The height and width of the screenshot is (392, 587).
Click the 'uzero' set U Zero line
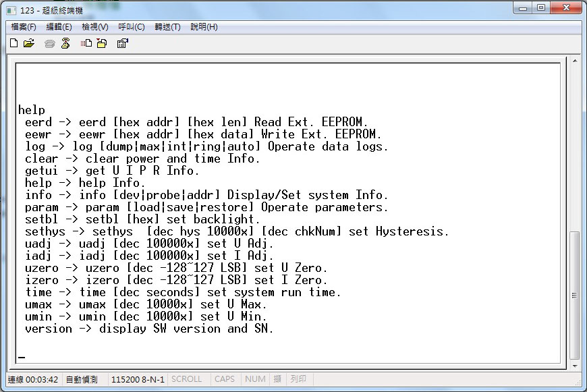176,268
